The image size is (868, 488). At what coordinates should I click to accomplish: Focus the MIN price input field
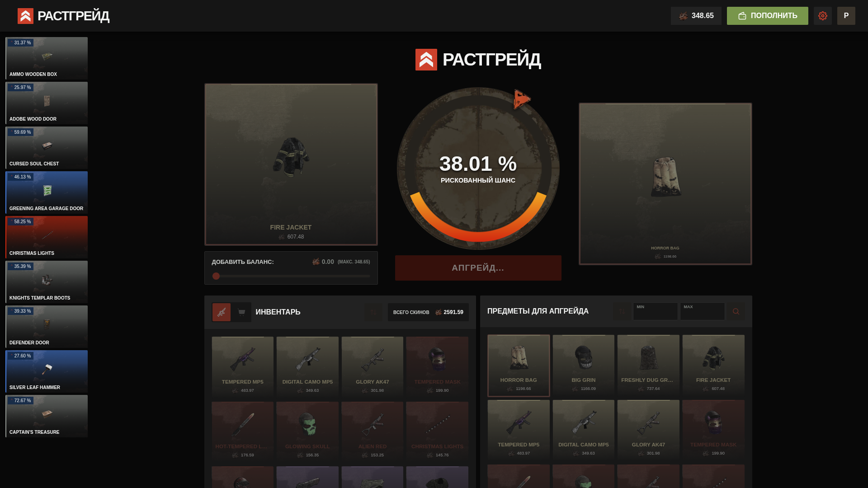655,311
